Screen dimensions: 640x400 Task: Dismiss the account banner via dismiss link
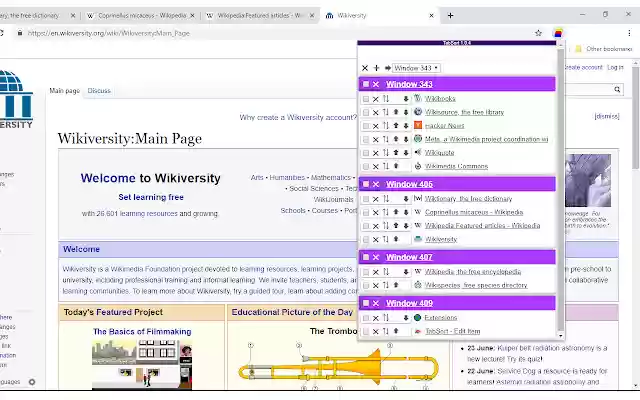[607, 116]
